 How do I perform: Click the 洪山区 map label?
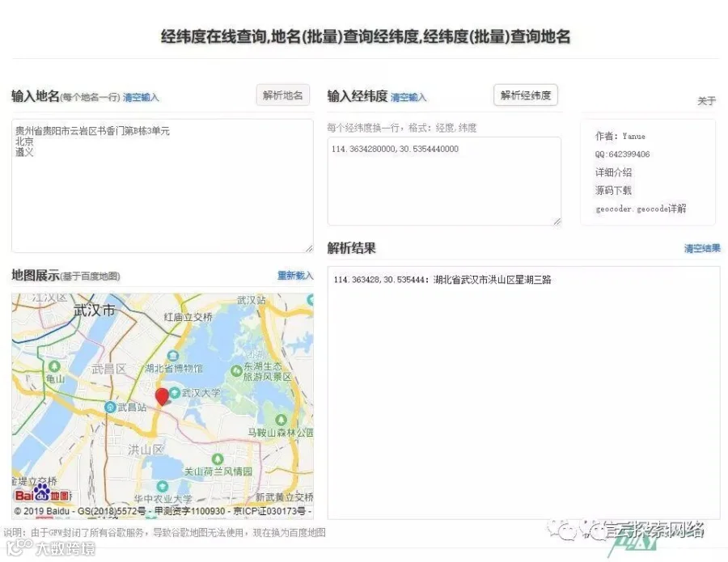pos(146,450)
